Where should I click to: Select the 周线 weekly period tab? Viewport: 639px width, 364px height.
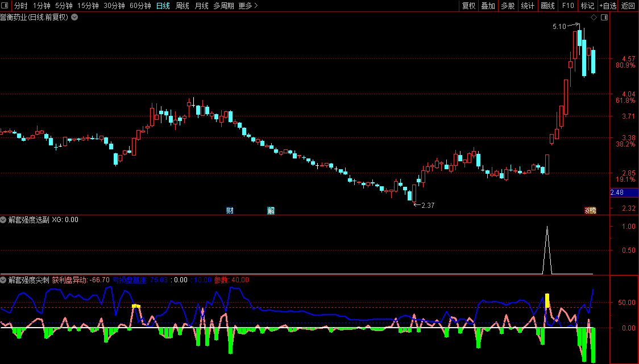click(182, 6)
